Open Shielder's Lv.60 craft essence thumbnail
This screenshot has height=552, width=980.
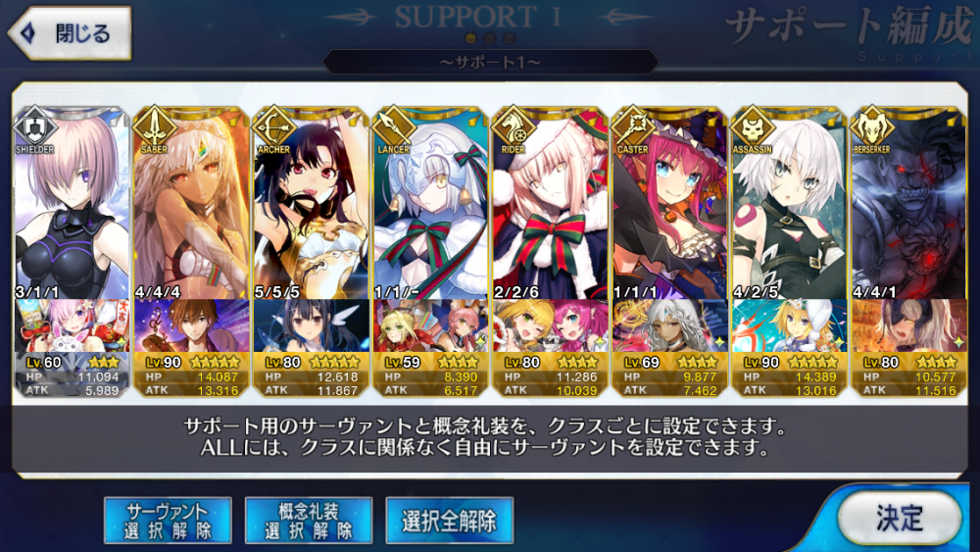[x=72, y=326]
